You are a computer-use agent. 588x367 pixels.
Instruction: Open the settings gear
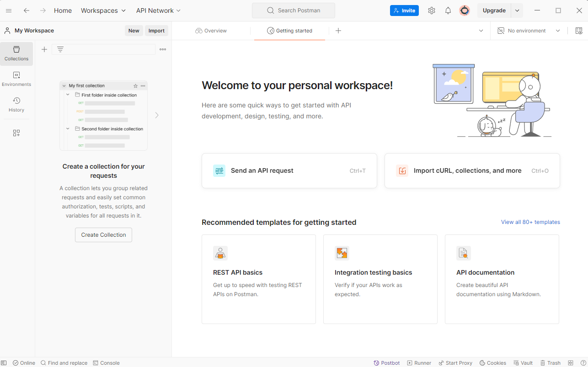[x=432, y=11]
